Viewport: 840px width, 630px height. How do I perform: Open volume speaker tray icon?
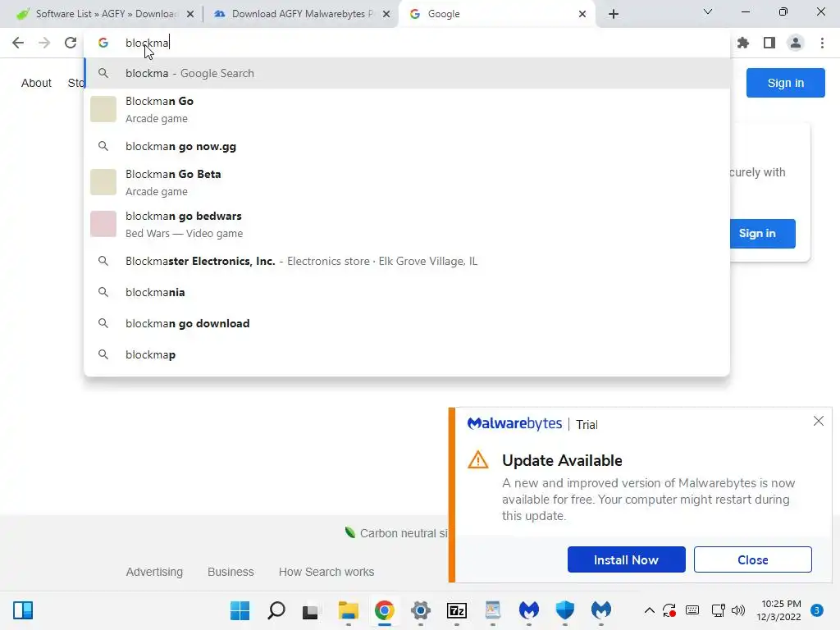[738, 610]
